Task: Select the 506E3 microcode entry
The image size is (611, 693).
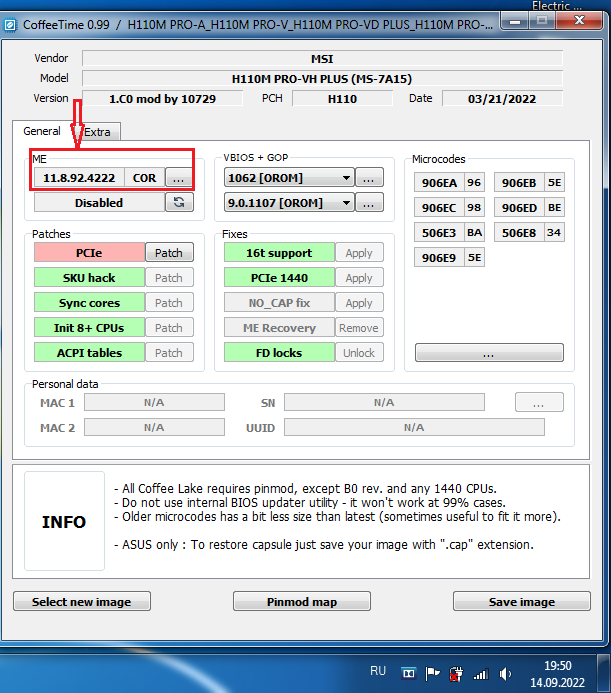Action: click(x=449, y=232)
